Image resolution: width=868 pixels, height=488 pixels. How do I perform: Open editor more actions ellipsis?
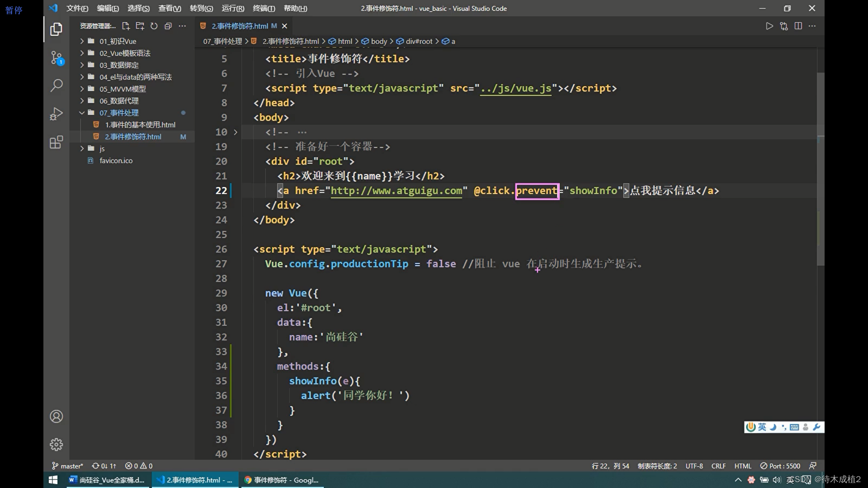pyautogui.click(x=812, y=26)
